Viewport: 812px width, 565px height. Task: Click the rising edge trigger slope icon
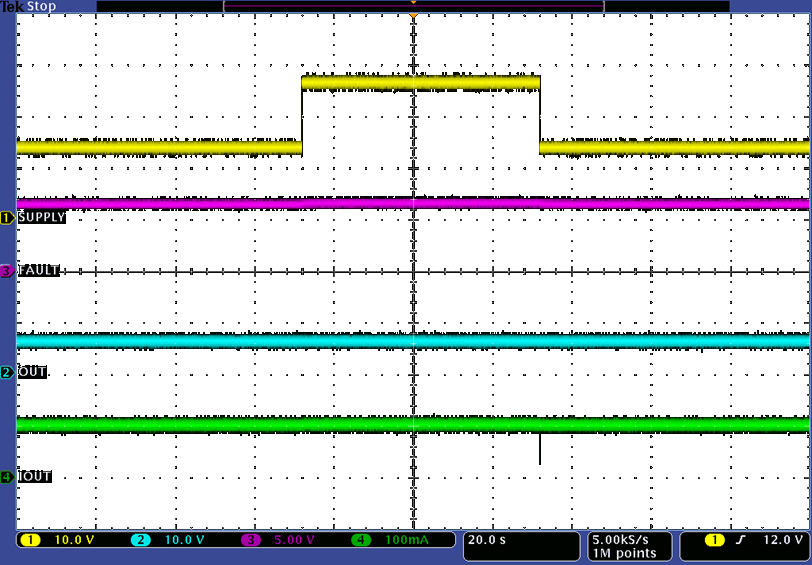pyautogui.click(x=741, y=540)
